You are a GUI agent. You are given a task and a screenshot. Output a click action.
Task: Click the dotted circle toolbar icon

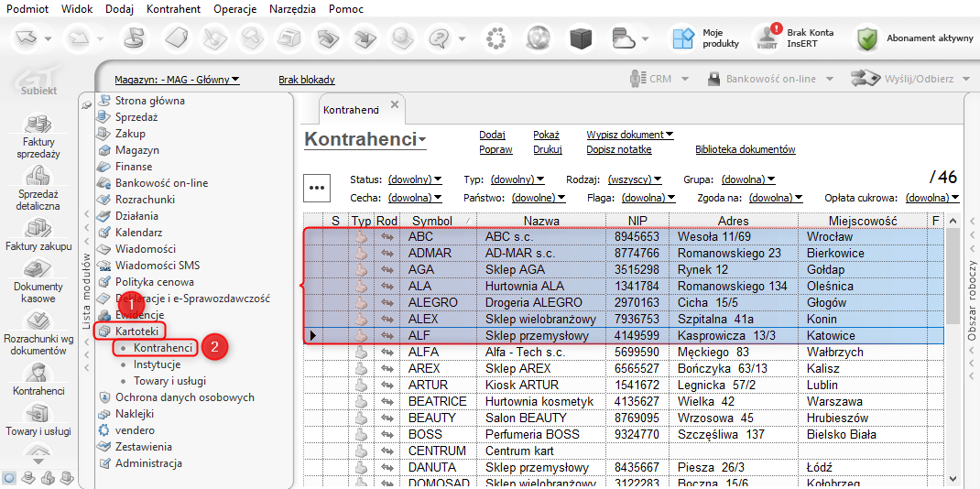point(495,38)
